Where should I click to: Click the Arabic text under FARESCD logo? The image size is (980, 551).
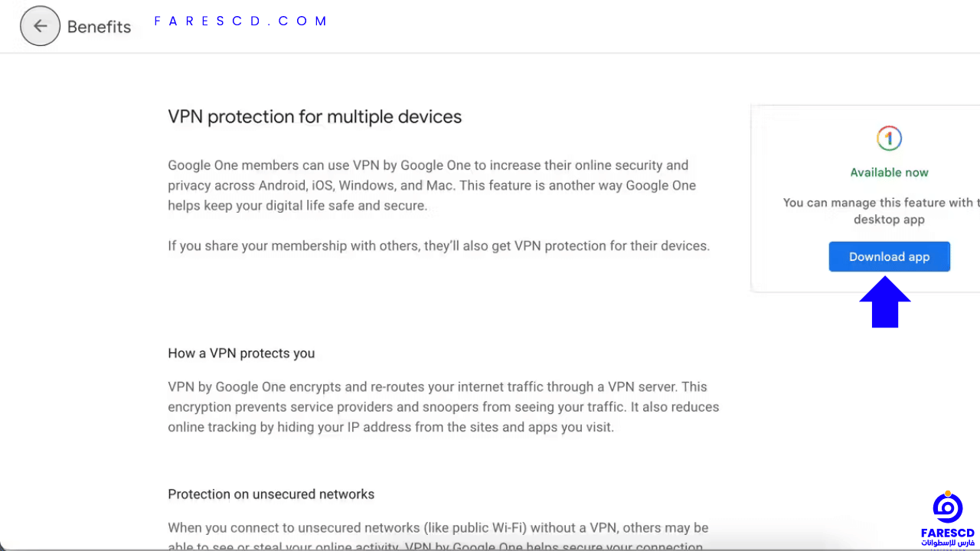948,543
